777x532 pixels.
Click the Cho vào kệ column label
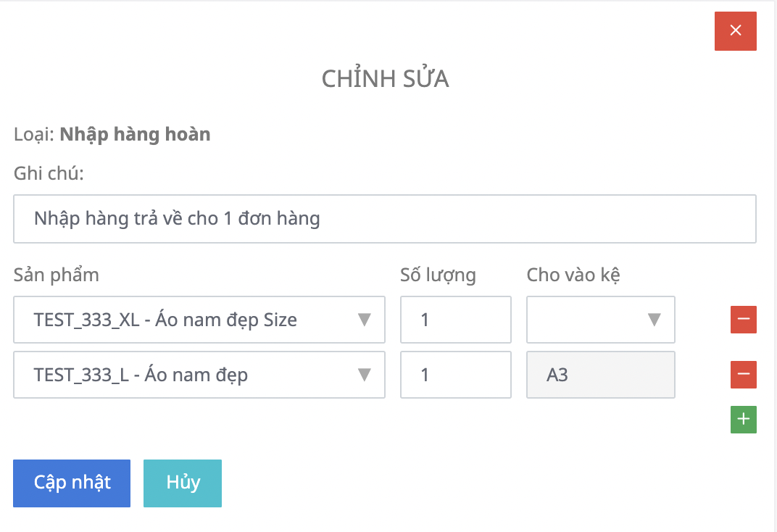[x=573, y=275]
